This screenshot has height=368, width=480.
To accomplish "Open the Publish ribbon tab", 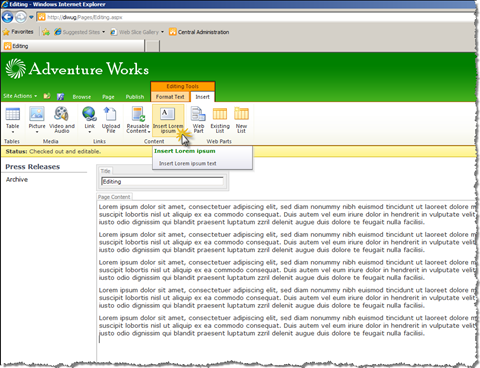I will (x=135, y=97).
